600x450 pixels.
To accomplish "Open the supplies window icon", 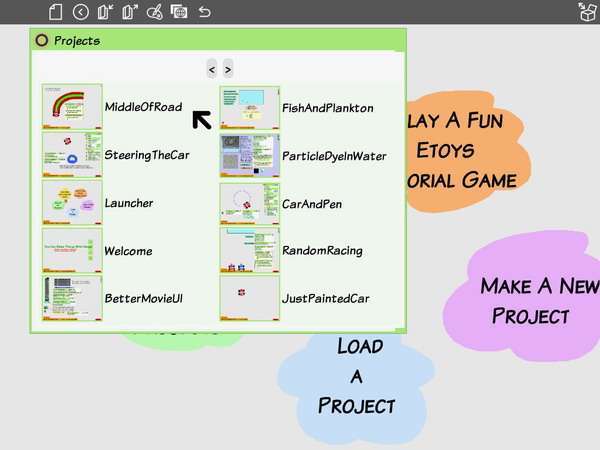I will point(179,12).
